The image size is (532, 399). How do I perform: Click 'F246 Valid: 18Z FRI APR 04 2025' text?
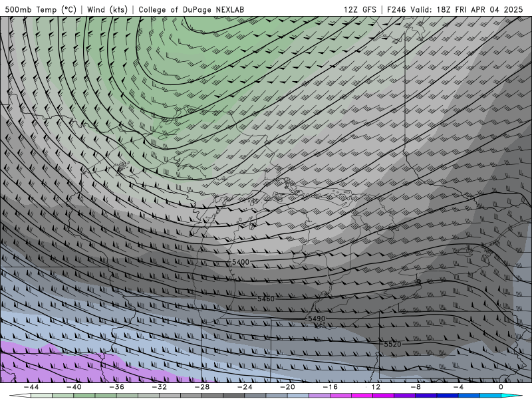click(x=455, y=9)
